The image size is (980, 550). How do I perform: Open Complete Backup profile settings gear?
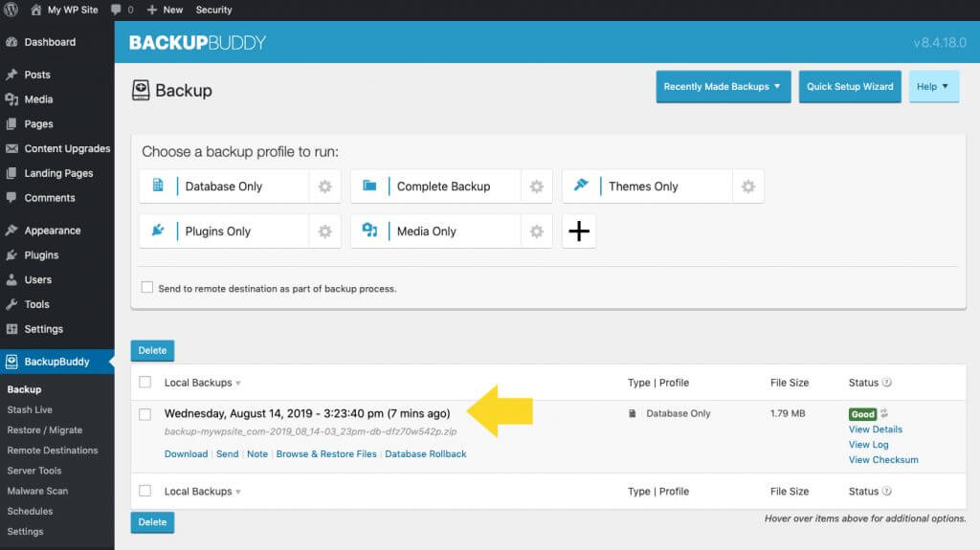point(536,187)
